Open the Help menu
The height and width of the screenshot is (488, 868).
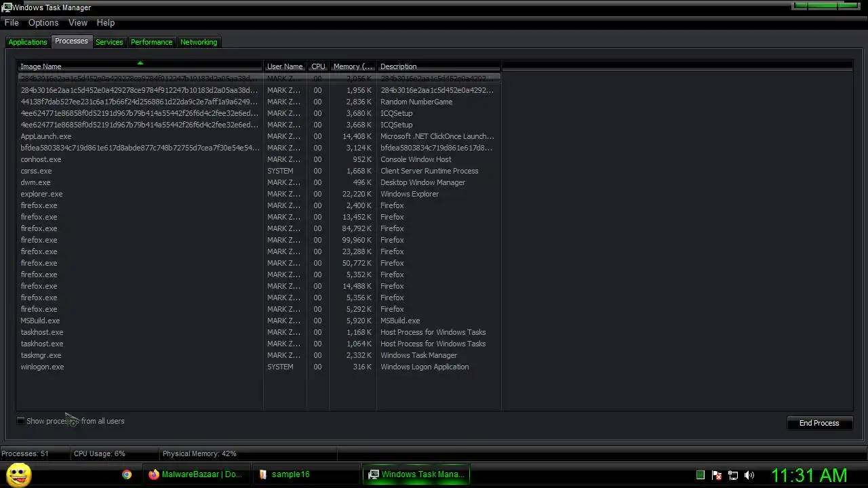point(106,22)
